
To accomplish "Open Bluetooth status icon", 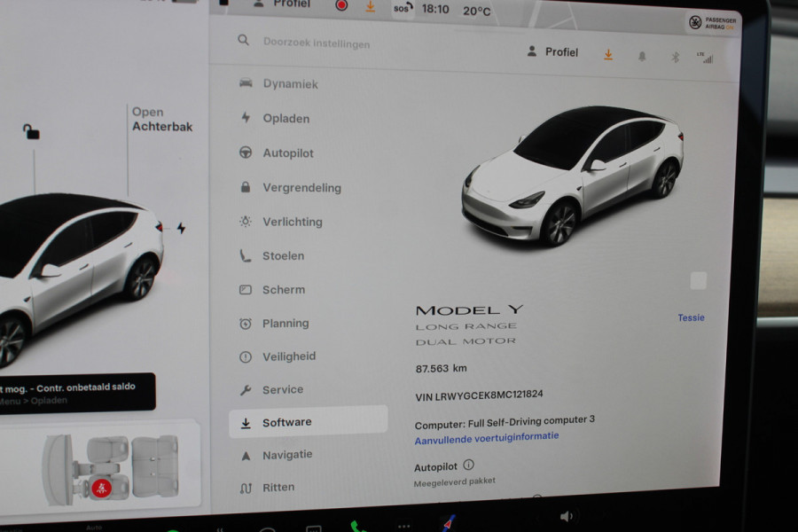I will coord(676,56).
